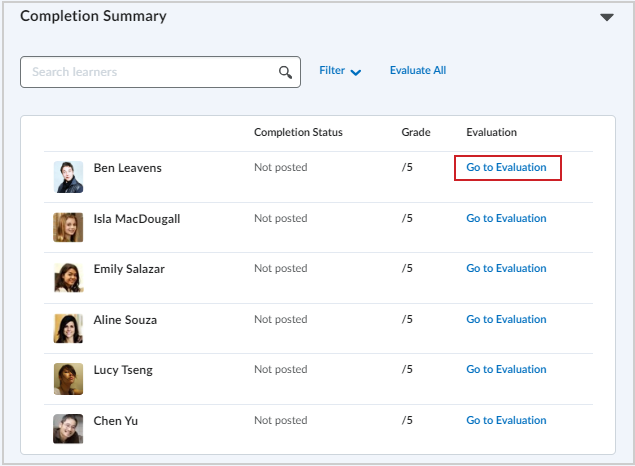Click the Filter chevron arrow icon
This screenshot has width=635, height=466.
[x=356, y=72]
